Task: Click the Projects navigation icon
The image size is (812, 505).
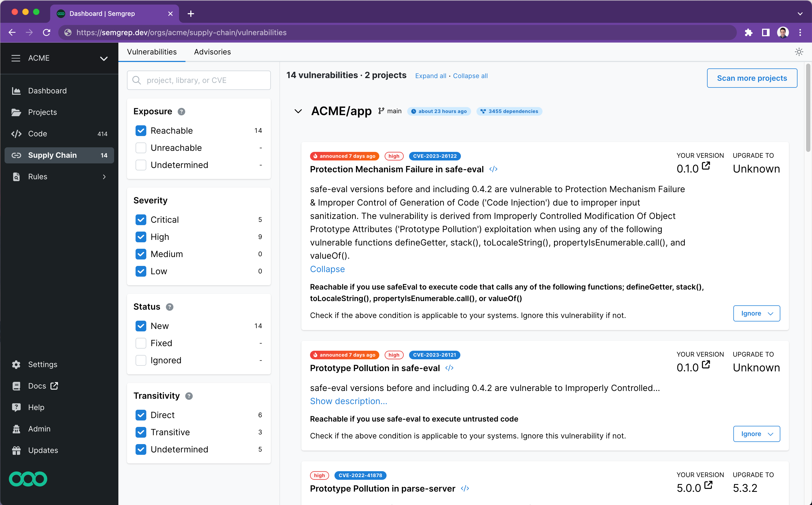Action: [x=16, y=112]
